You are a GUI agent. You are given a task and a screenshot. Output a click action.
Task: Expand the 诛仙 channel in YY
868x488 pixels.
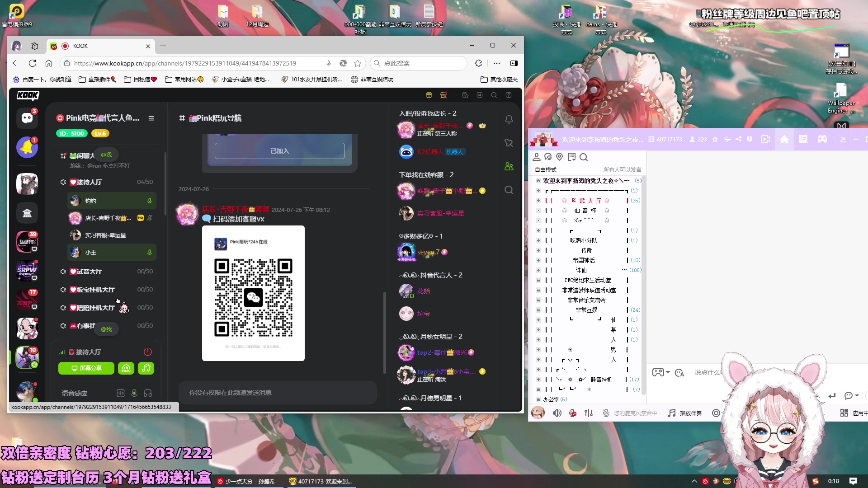click(x=538, y=270)
